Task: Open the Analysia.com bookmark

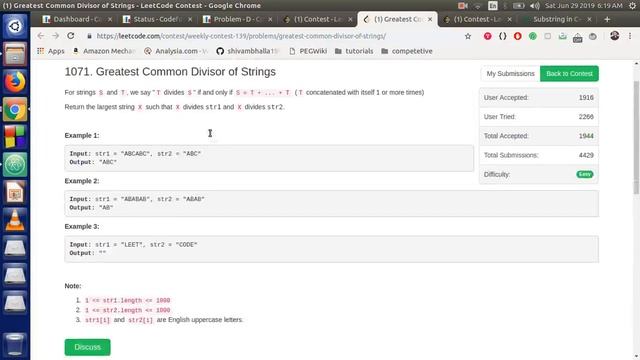Action: tap(177, 51)
